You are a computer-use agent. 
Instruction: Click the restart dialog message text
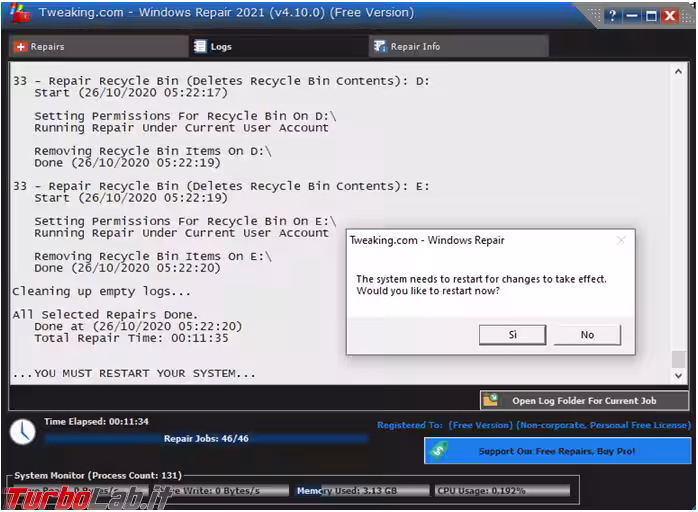pos(481,285)
